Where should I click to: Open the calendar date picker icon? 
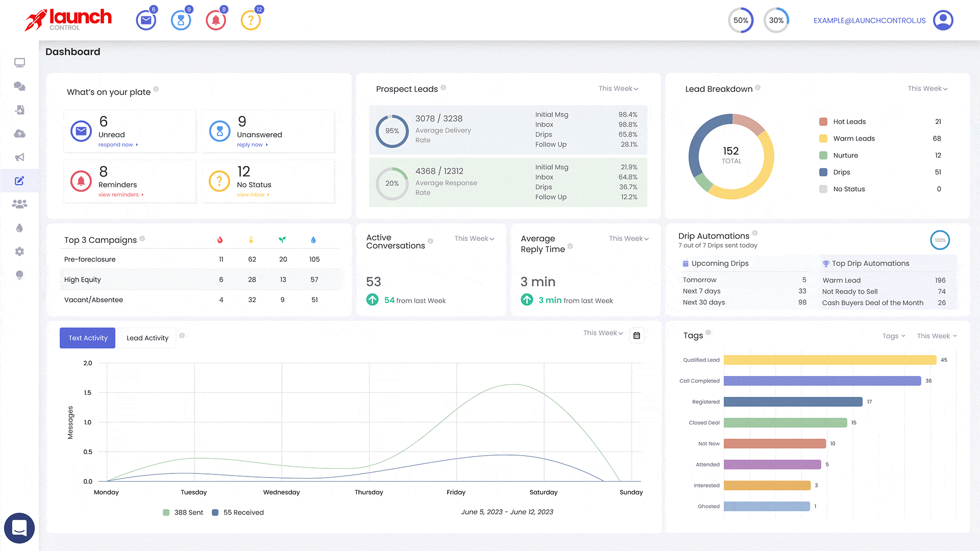click(636, 336)
